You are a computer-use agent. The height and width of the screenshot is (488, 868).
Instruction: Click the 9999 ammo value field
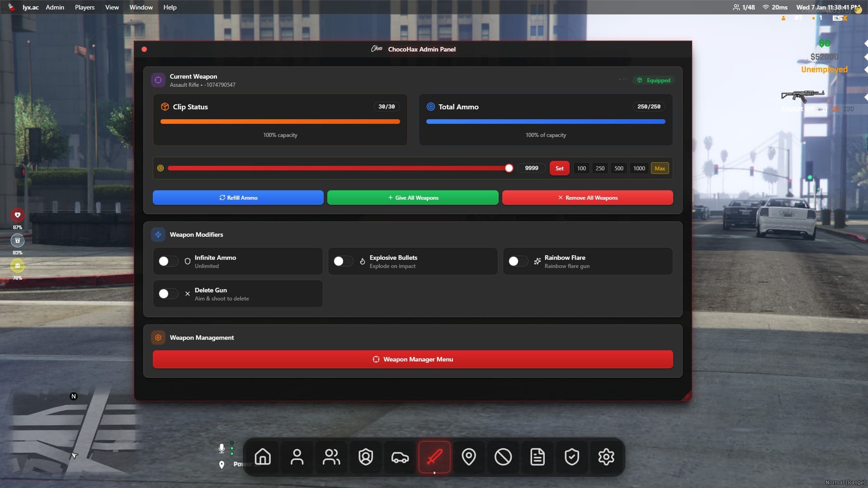pyautogui.click(x=532, y=168)
